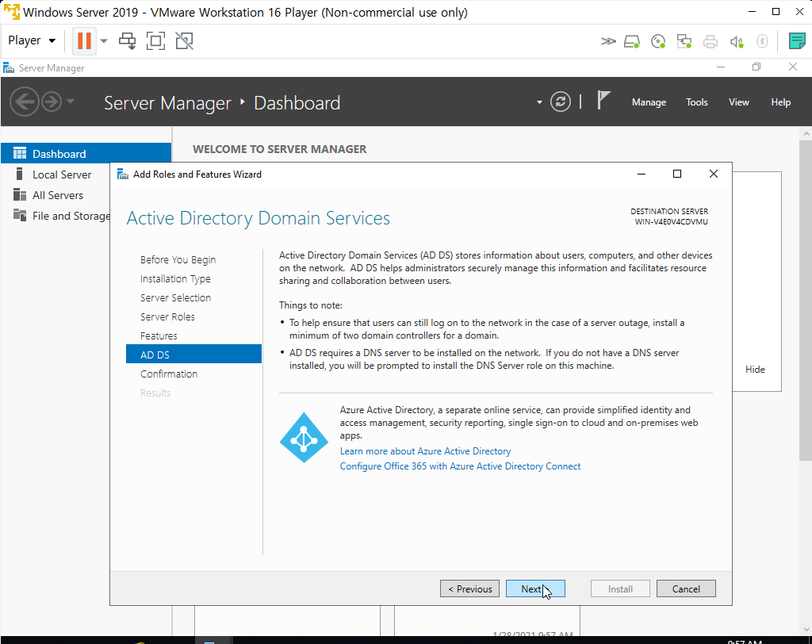Enter VMware full screen mode
This screenshot has height=644, width=812.
pos(156,40)
